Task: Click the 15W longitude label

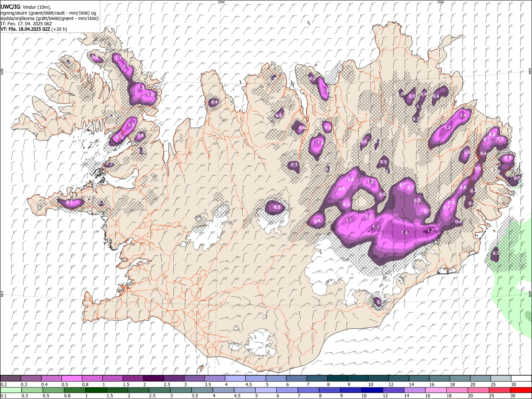Action: 440,2
